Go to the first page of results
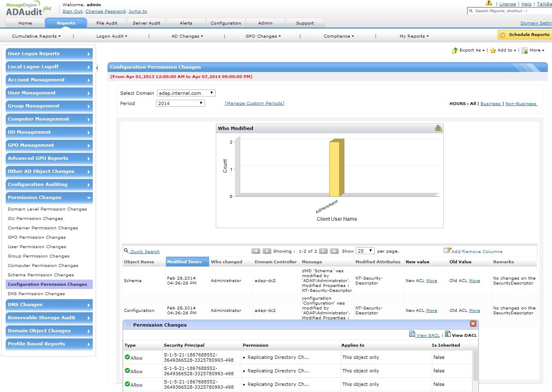Screen dimensions: 552x392 click(256, 251)
